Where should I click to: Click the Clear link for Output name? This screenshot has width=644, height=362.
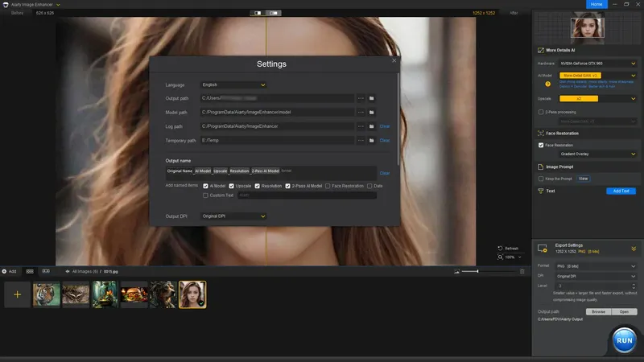click(x=385, y=173)
